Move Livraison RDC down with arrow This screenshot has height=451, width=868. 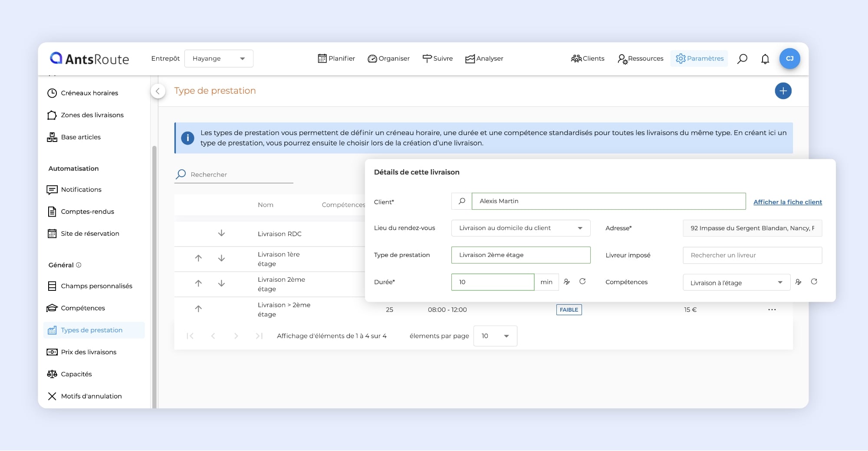point(221,234)
